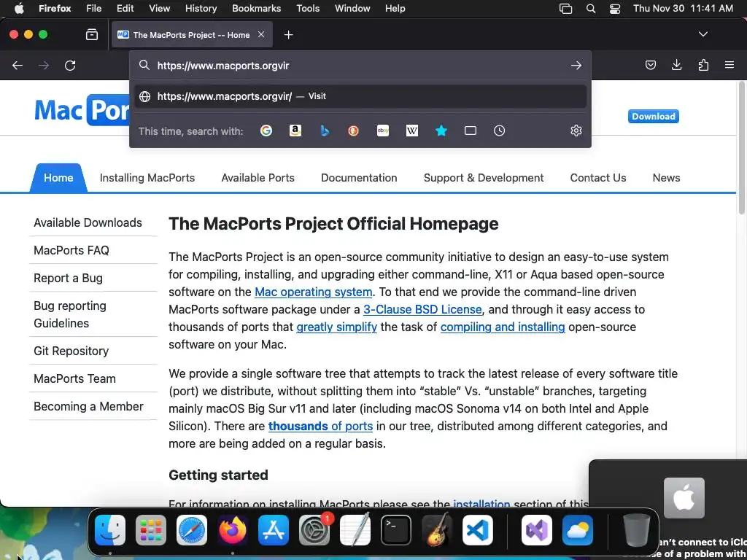Open Report a Bug sidebar link
Image resolution: width=747 pixels, height=560 pixels.
tap(68, 278)
